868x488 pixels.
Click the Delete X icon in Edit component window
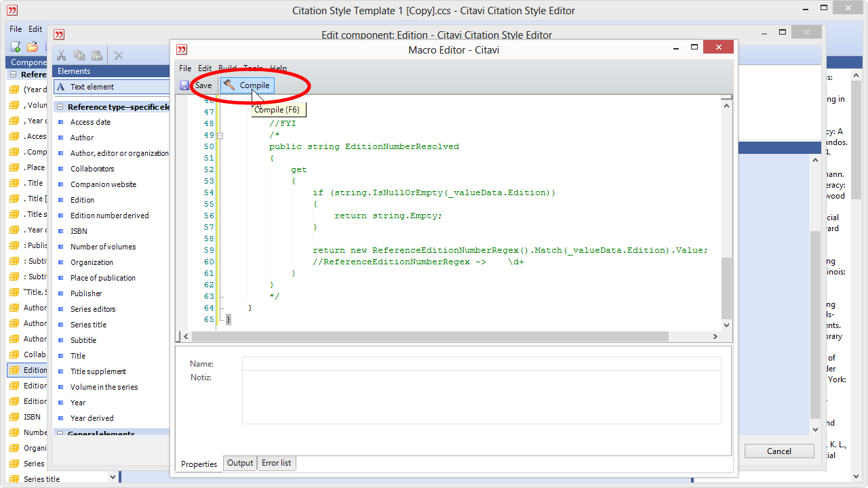click(119, 56)
